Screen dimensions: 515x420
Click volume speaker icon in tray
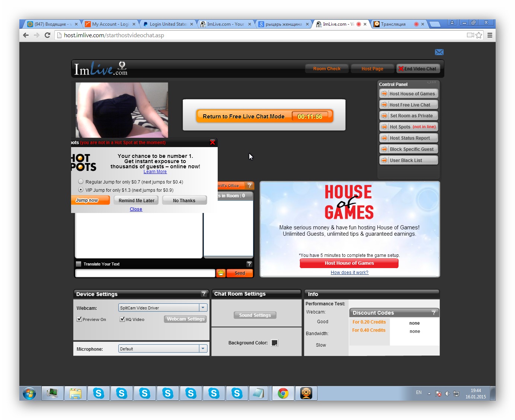(447, 394)
